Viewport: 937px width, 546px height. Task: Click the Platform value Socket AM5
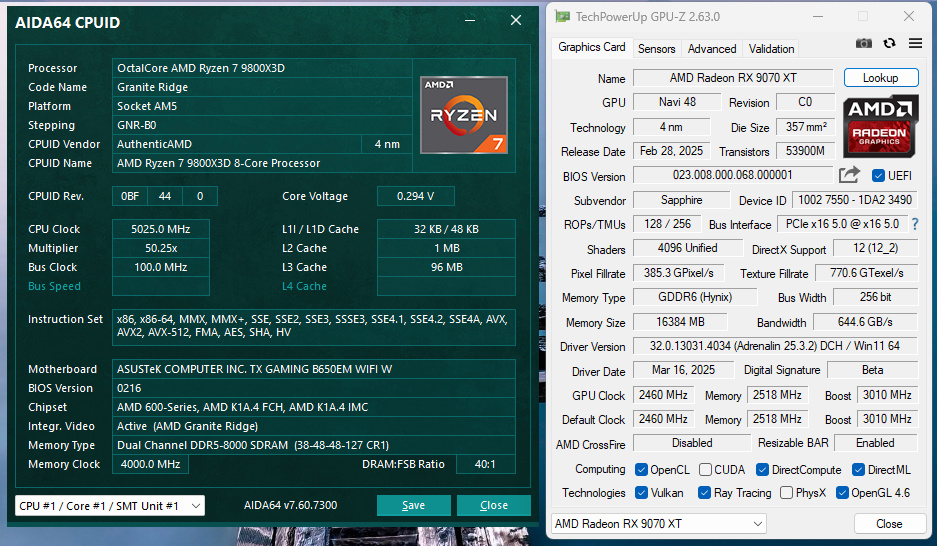[262, 106]
